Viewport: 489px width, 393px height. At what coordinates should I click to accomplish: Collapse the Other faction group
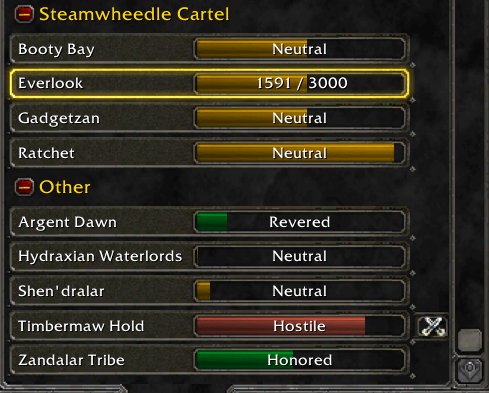click(x=24, y=187)
